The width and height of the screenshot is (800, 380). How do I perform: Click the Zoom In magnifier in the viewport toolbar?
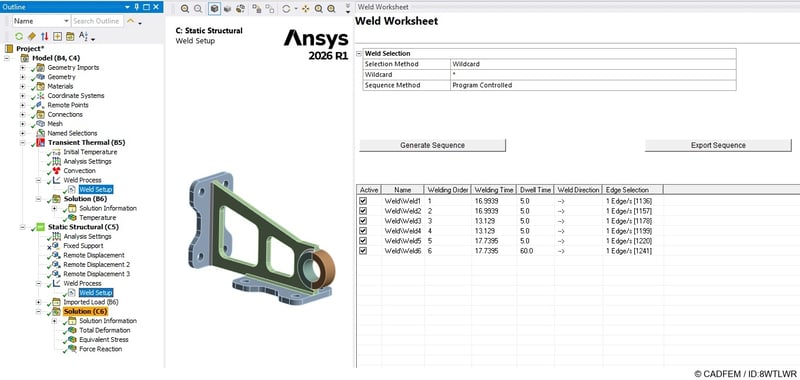pyautogui.click(x=185, y=9)
